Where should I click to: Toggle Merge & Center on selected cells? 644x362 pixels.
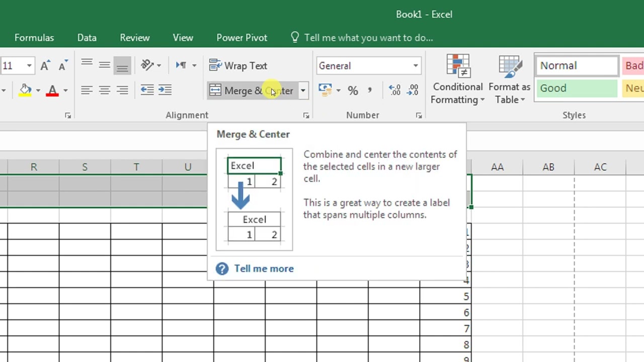[x=252, y=90]
